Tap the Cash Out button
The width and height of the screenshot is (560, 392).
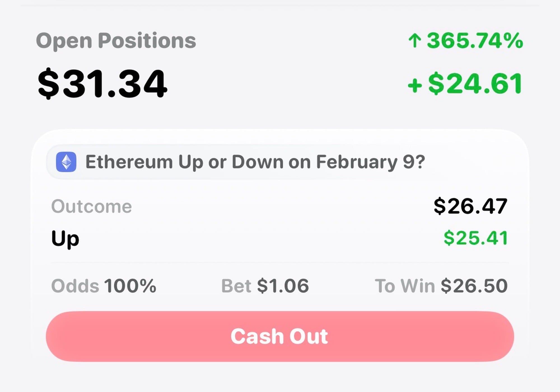pos(280,336)
